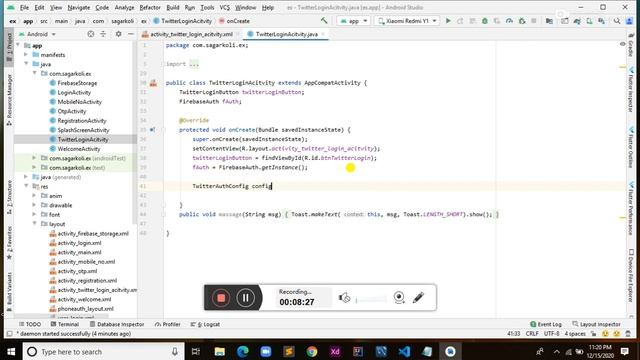Open Event Log in status bar
Viewport: 640px width, 360px height.
pyautogui.click(x=546, y=324)
